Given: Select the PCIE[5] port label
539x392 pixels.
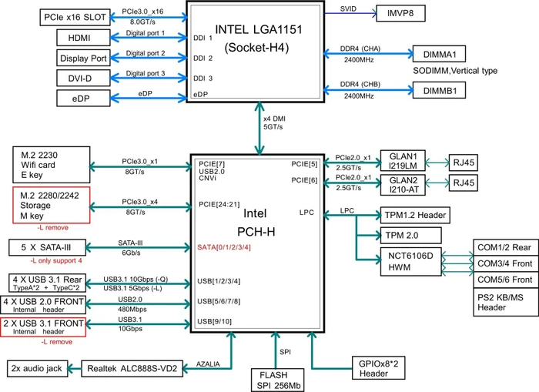Looking at the screenshot, I should 305,164.
